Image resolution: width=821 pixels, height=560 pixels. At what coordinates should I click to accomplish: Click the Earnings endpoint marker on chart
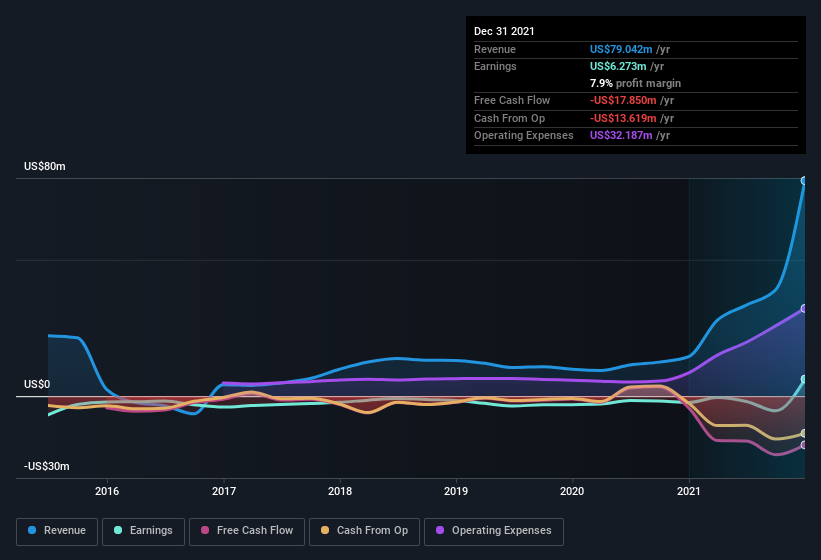tap(804, 379)
